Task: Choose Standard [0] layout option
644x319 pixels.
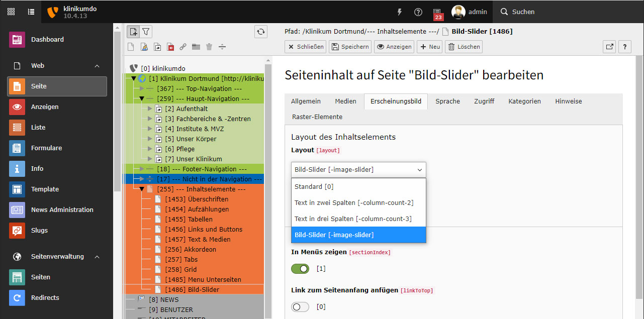Action: click(358, 187)
